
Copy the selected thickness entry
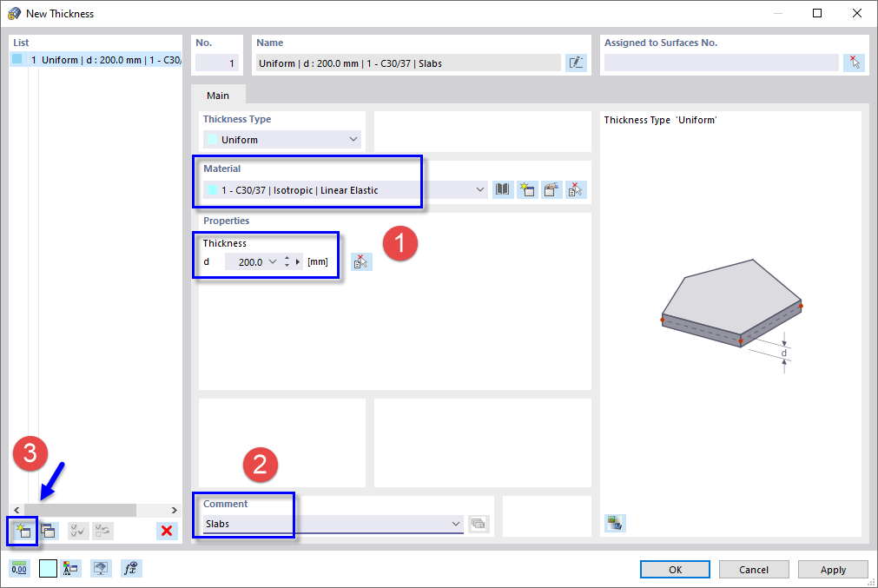48,531
